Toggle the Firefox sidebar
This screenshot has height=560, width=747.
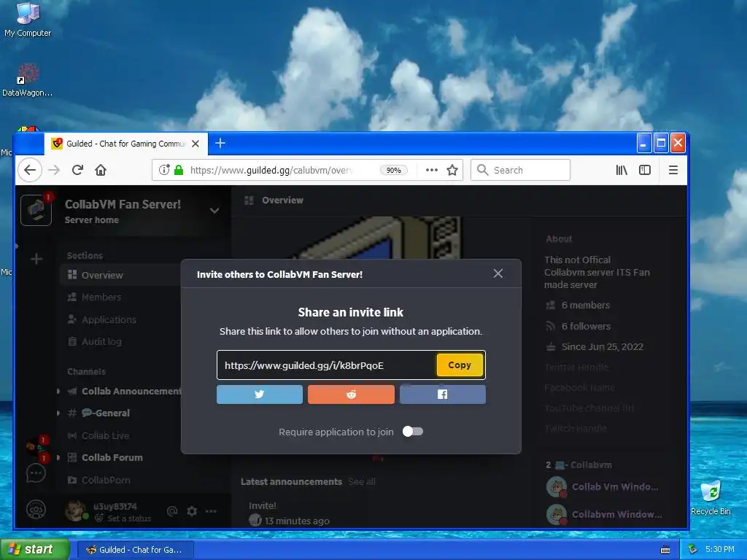point(645,170)
